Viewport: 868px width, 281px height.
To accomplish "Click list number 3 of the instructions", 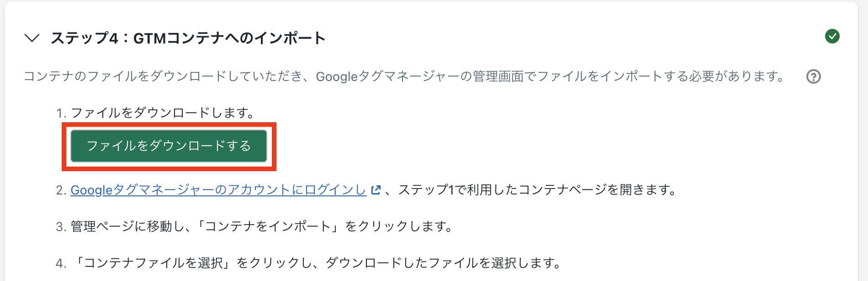I will 61,227.
